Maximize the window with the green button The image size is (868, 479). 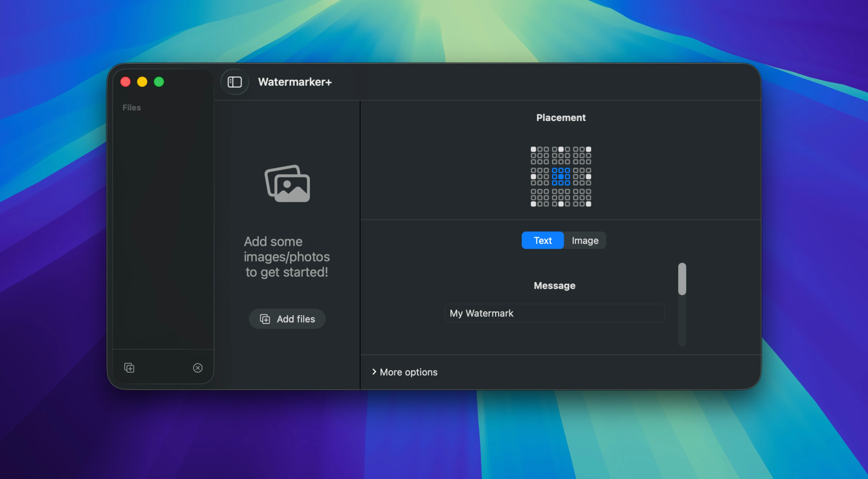[x=159, y=82]
